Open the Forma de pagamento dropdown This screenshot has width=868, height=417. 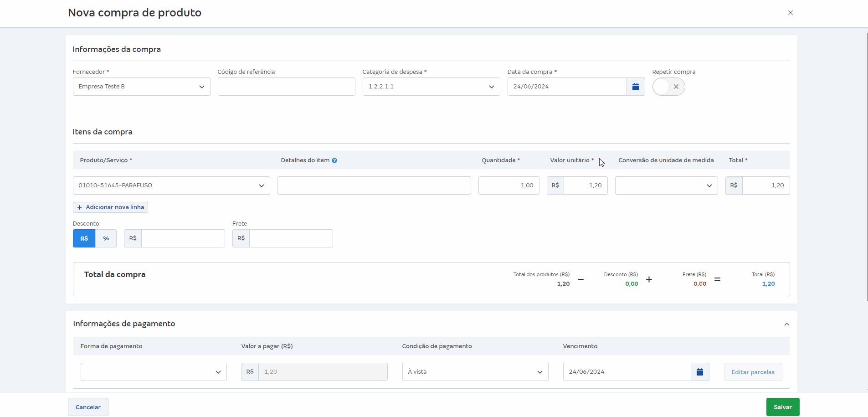[154, 372]
